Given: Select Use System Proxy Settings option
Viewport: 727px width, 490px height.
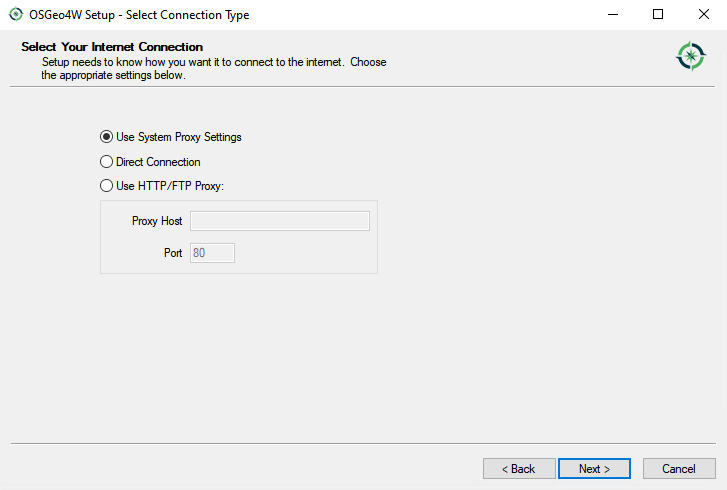Looking at the screenshot, I should 107,137.
